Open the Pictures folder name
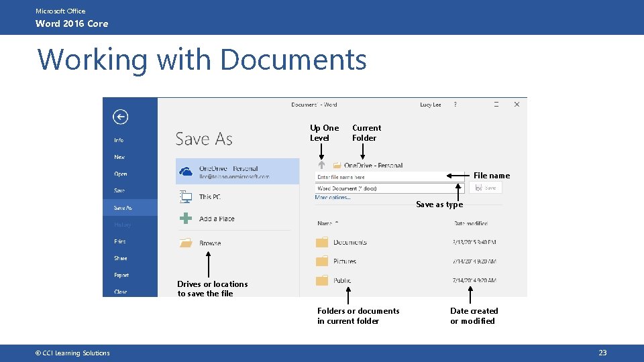This screenshot has width=644, height=362. coord(345,261)
